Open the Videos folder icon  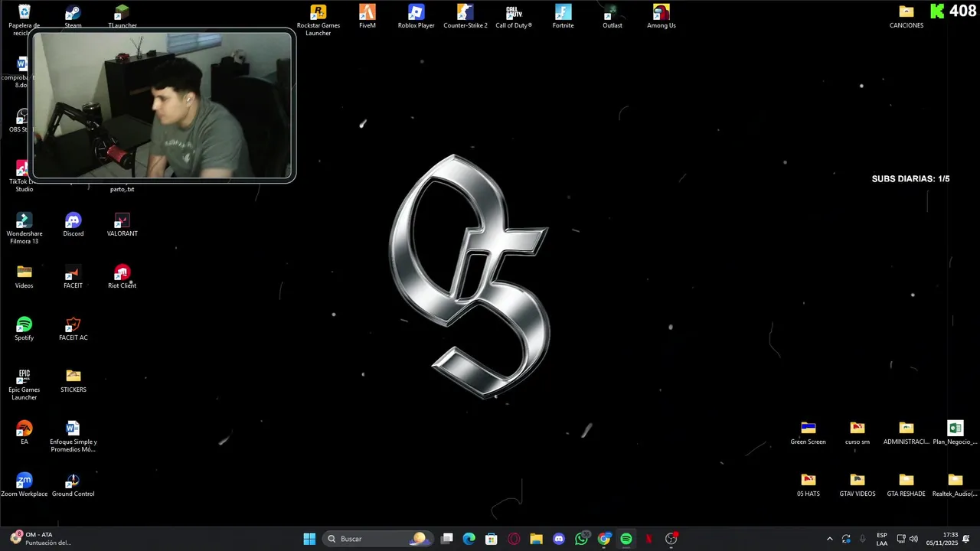click(24, 277)
